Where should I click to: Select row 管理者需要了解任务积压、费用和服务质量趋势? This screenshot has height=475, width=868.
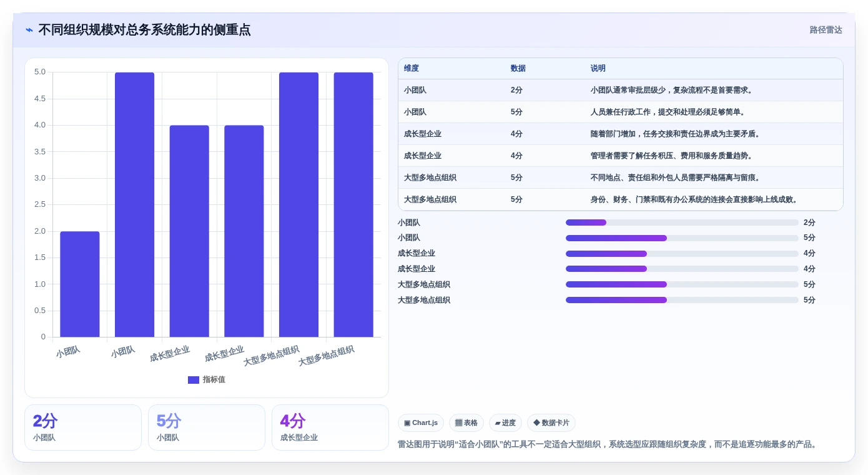click(621, 156)
